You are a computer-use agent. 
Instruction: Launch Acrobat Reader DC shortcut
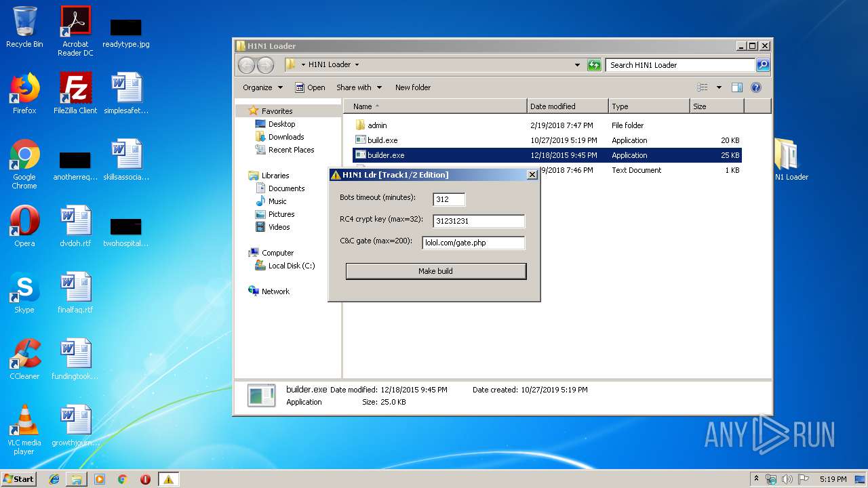(75, 31)
